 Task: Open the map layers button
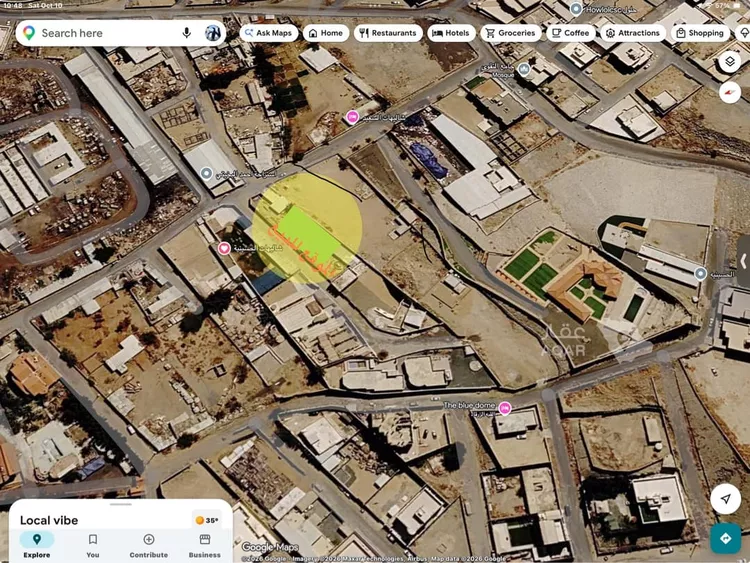pos(729,62)
